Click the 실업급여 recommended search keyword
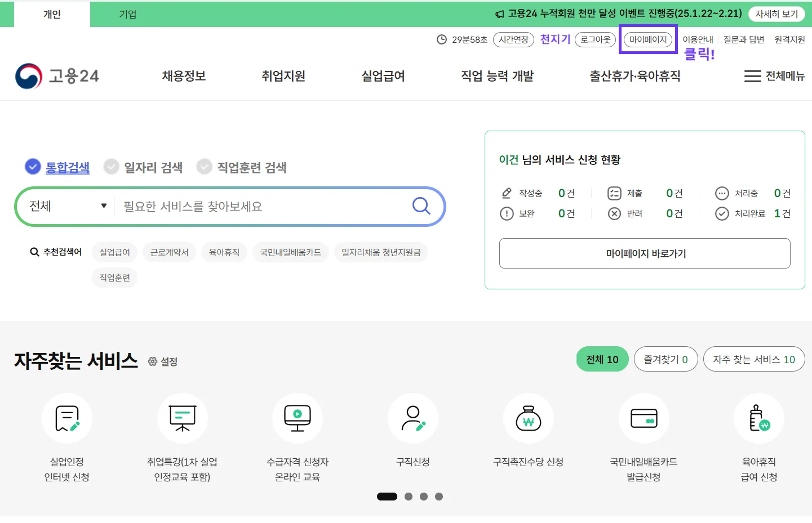This screenshot has height=523, width=812. pyautogui.click(x=114, y=252)
